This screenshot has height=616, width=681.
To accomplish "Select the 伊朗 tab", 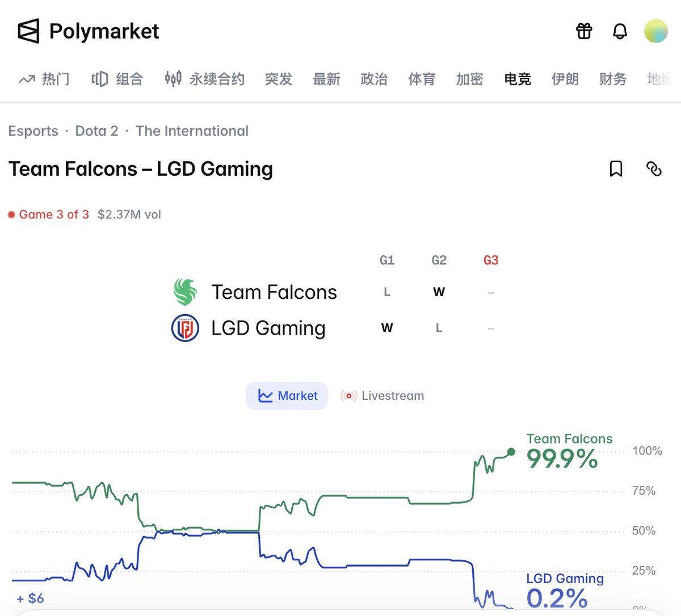I will pos(565,79).
